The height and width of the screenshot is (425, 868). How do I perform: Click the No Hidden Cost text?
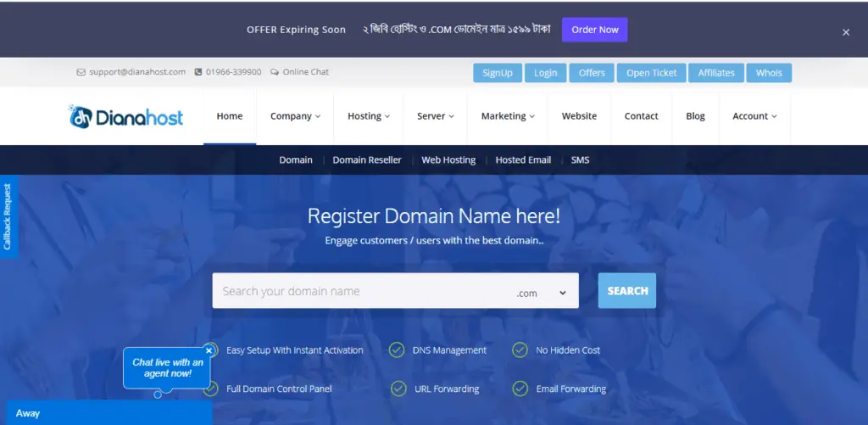[568, 350]
